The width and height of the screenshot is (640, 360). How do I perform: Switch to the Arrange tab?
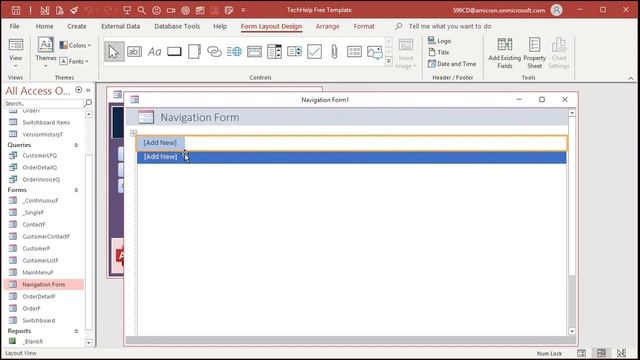[x=327, y=26]
